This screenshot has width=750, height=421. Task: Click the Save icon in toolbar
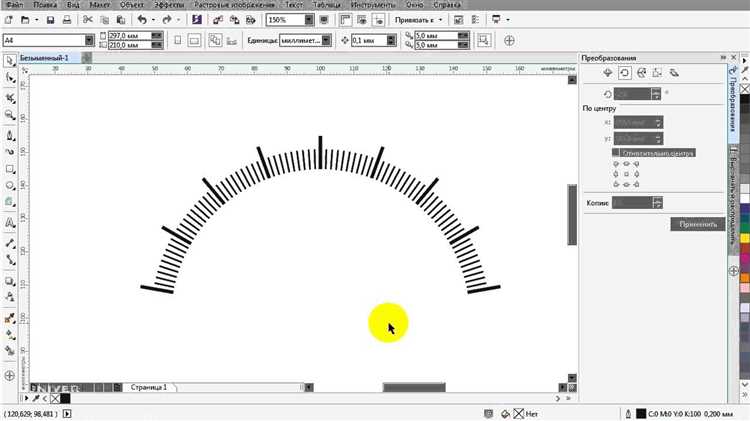(52, 19)
